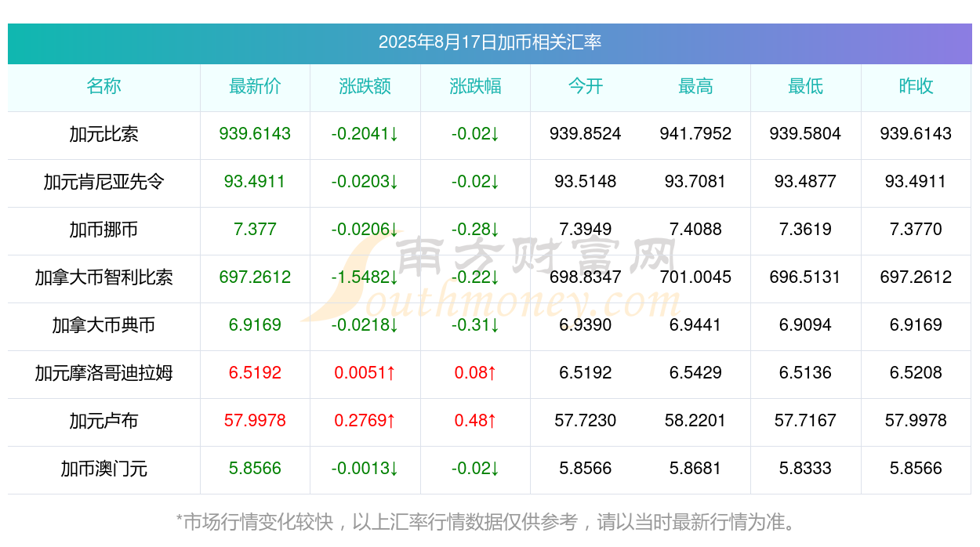Click low value 6.9094
980x547 pixels.
pyautogui.click(x=806, y=325)
